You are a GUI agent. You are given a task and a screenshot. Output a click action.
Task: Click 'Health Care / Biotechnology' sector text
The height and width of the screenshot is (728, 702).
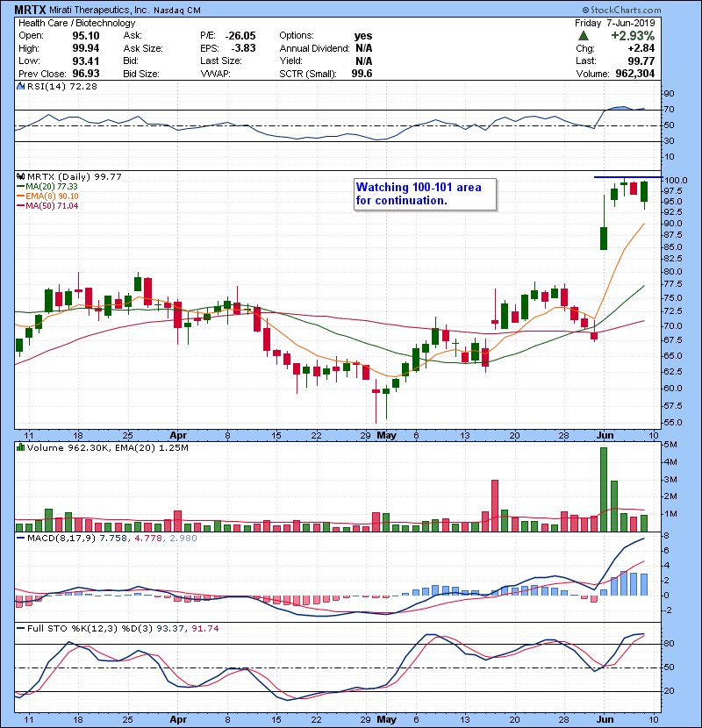[76, 23]
